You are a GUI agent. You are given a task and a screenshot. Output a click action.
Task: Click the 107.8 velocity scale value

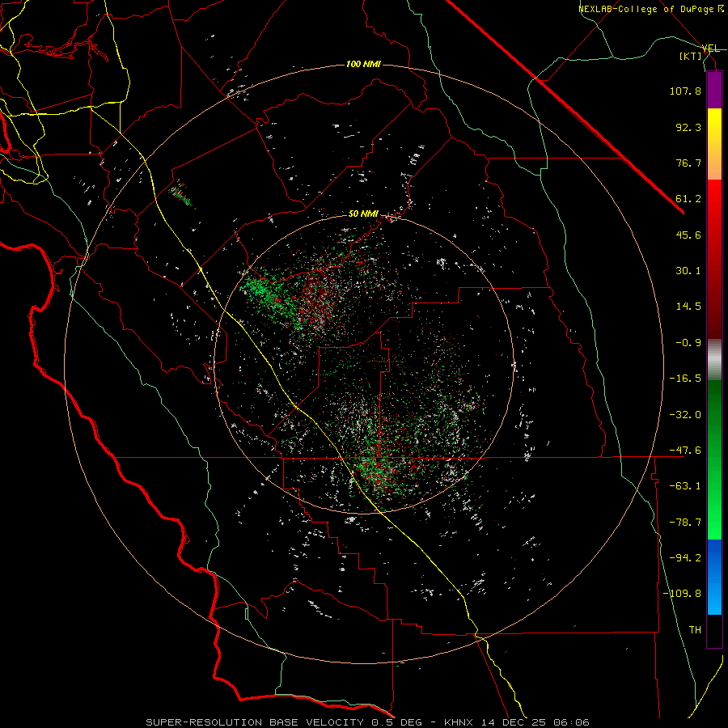pyautogui.click(x=685, y=91)
